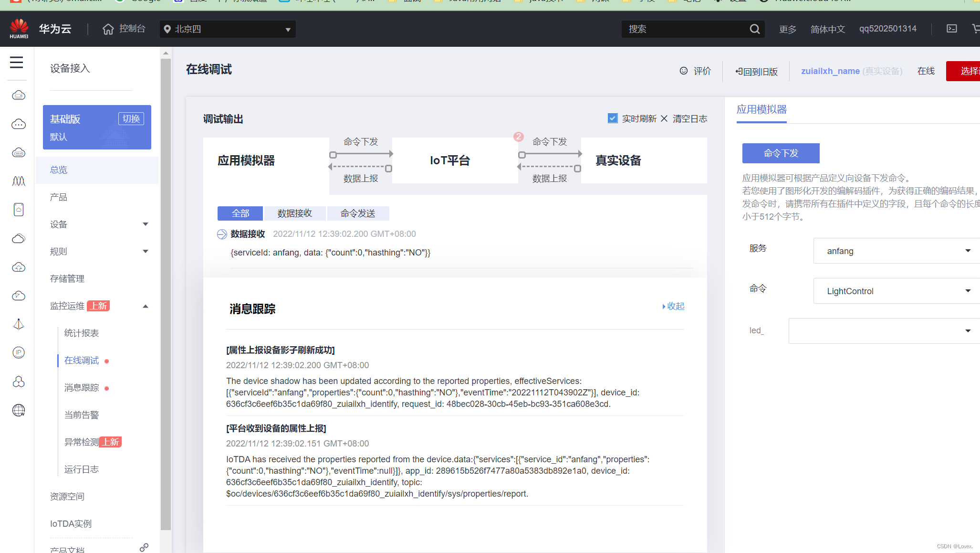Open the hamburger menu icon

pyautogui.click(x=17, y=63)
